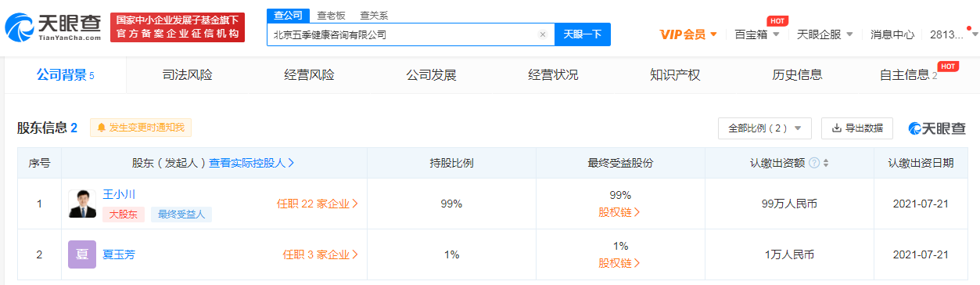Sort by 认缴出资额 using the sort arrows

(x=826, y=163)
